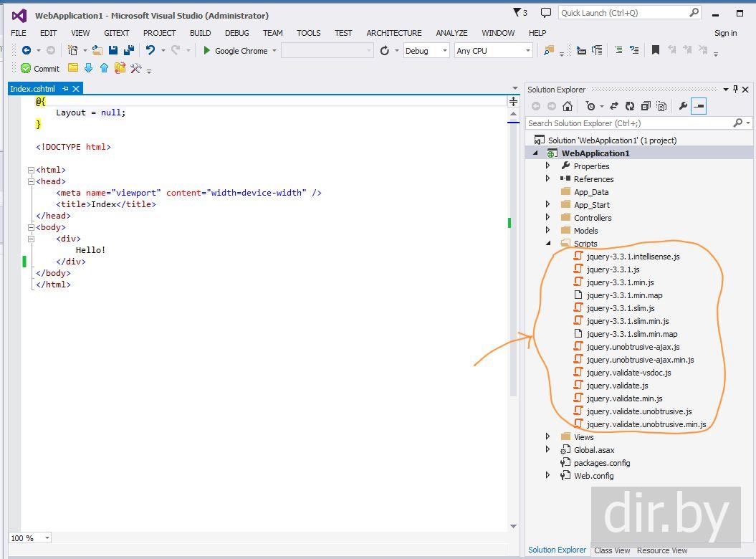Click the Undo arrow icon
Image resolution: width=756 pixels, height=559 pixels.
click(150, 50)
